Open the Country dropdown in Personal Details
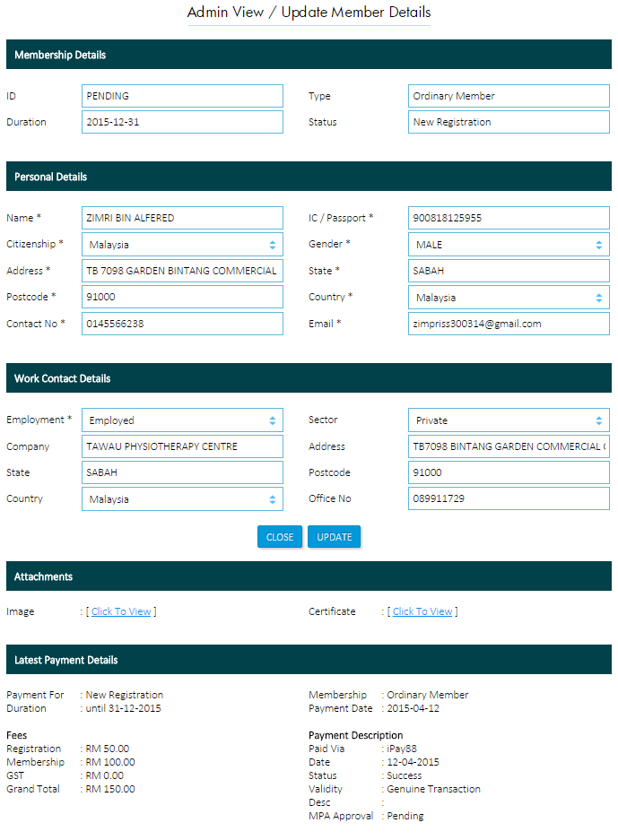618x840 pixels. 509,298
